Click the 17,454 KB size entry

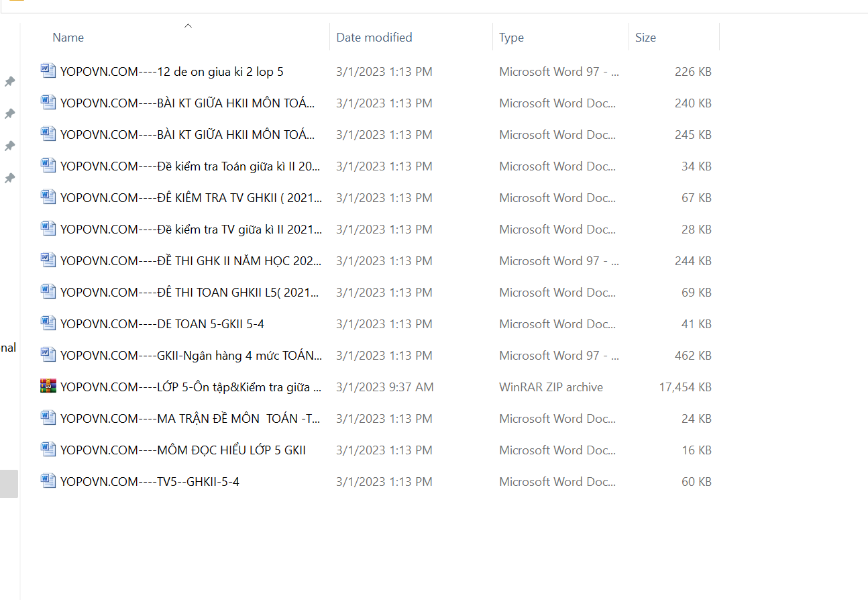[x=685, y=387]
